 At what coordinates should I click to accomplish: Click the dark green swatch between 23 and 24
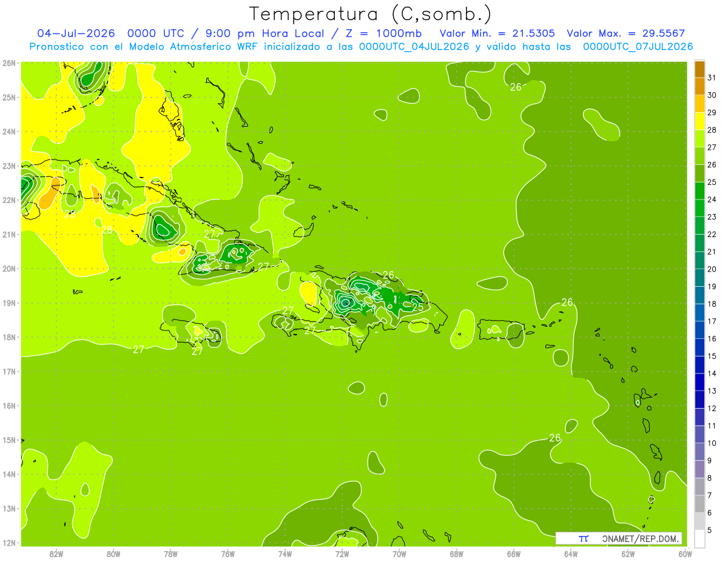699,208
